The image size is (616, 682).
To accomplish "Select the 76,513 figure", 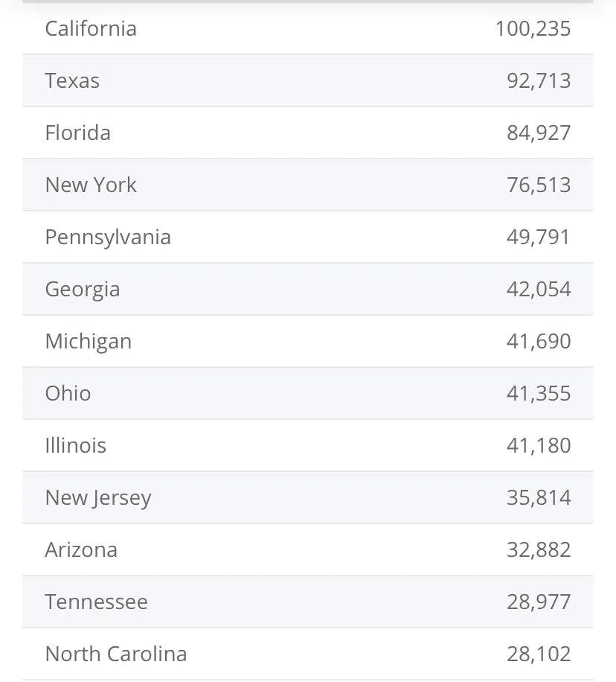I will [x=539, y=185].
